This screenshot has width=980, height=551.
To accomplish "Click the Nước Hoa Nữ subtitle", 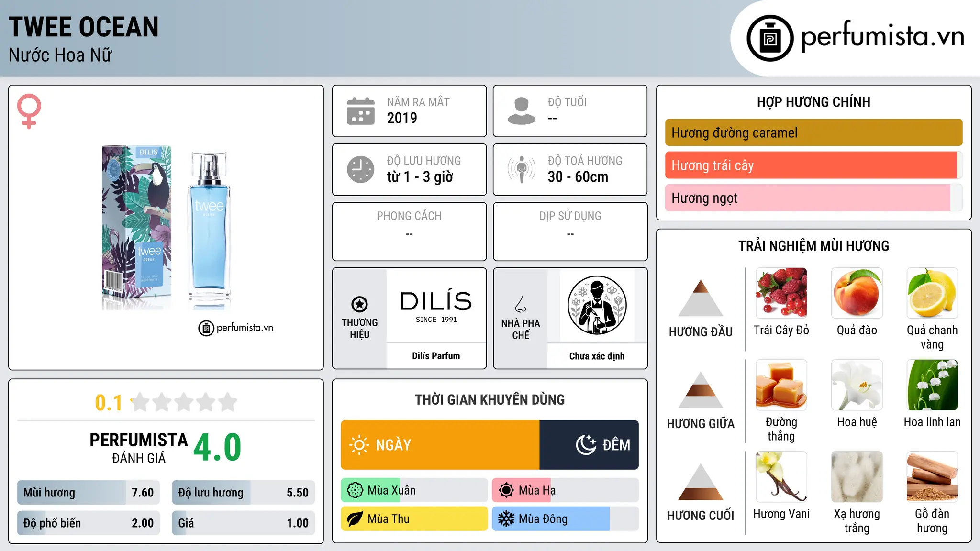I will pos(60,55).
